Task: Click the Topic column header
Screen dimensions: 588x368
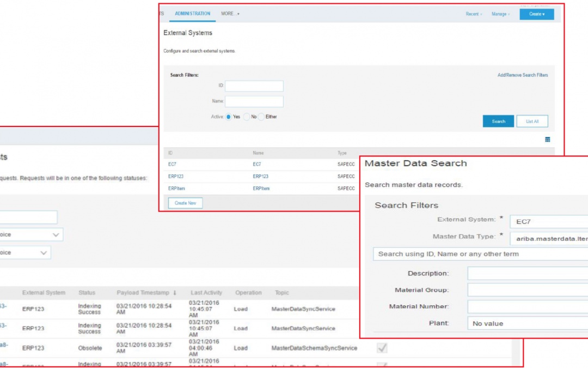Action: [x=281, y=293]
